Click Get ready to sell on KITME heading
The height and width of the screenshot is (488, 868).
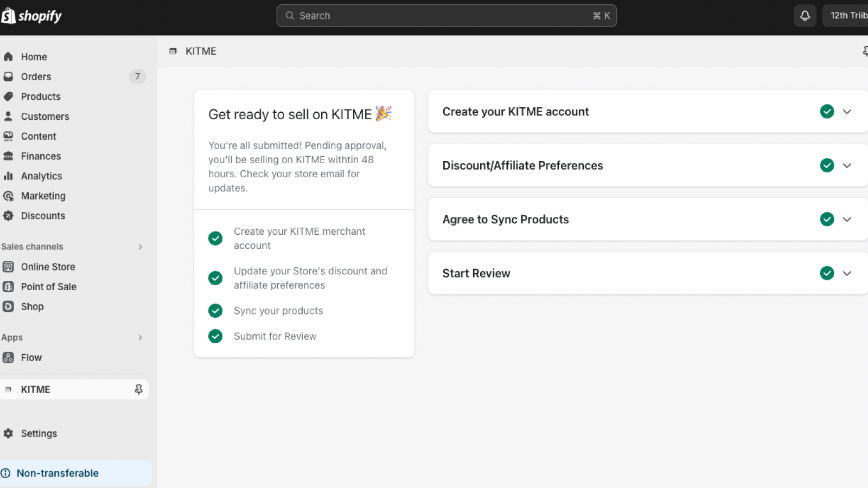click(300, 114)
